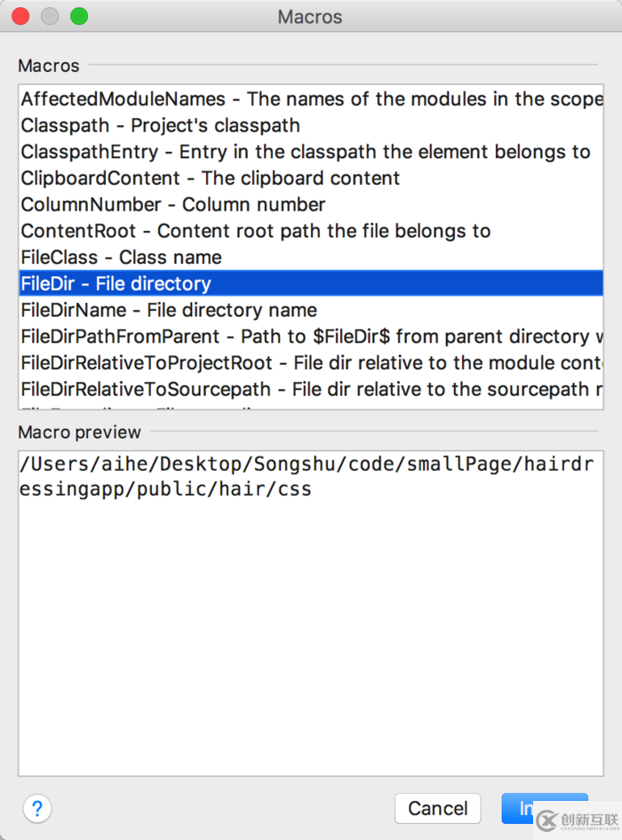622x840 pixels.
Task: Click the gray minimize window button
Action: point(50,17)
